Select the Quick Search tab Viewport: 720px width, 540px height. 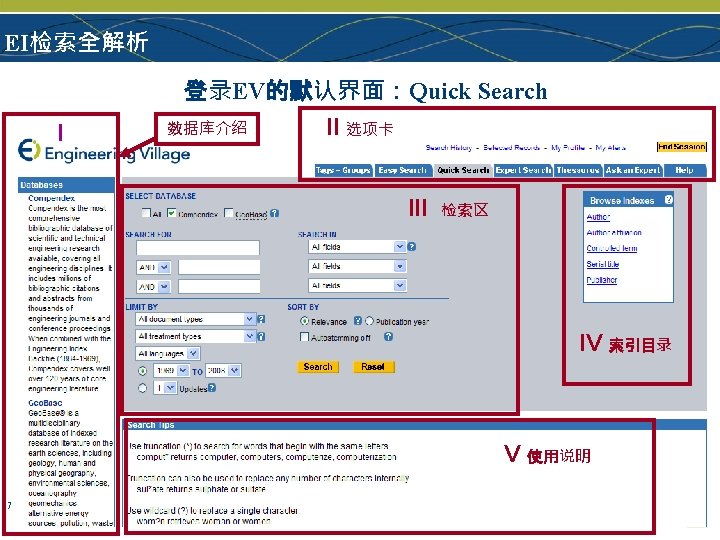(463, 170)
